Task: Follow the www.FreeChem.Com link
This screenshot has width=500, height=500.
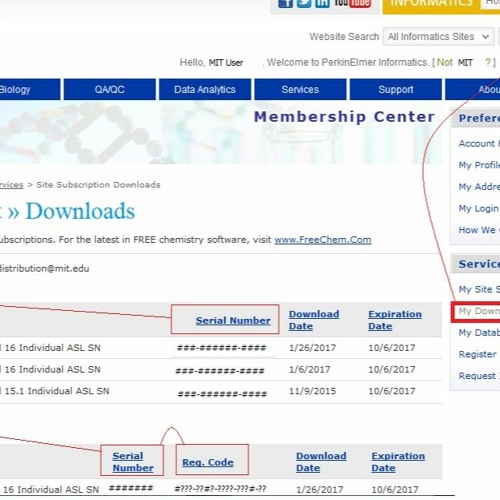Action: [323, 240]
